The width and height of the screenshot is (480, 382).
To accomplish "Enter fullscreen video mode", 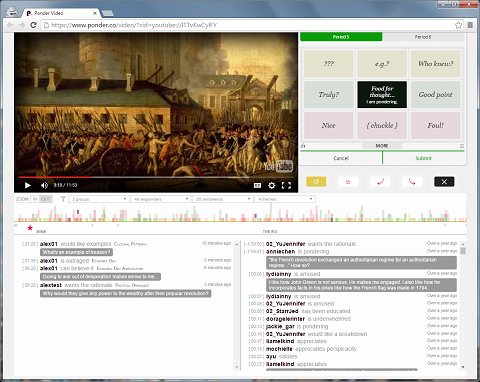I will coord(286,185).
